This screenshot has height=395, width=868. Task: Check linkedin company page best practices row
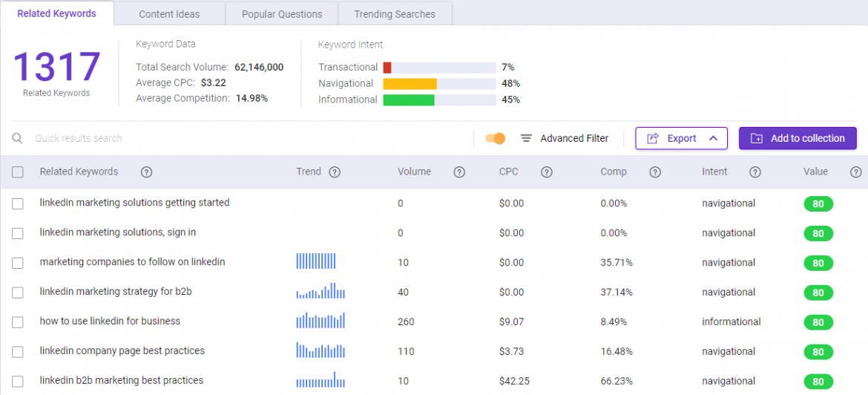point(18,352)
